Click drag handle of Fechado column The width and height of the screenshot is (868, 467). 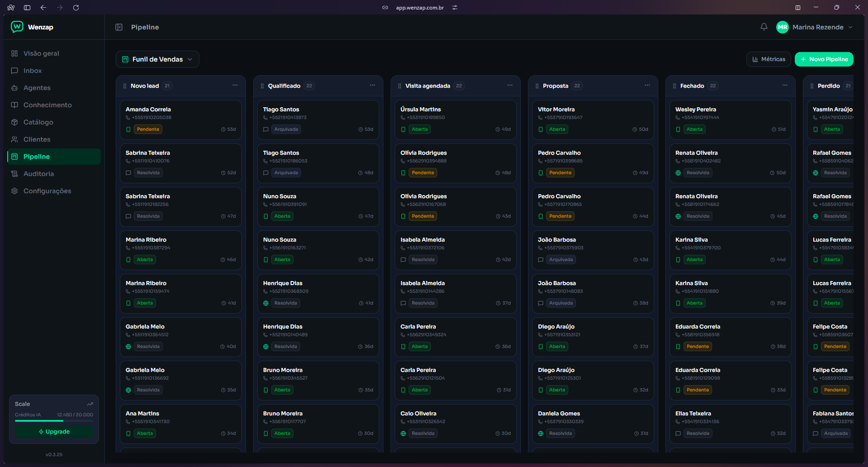675,86
